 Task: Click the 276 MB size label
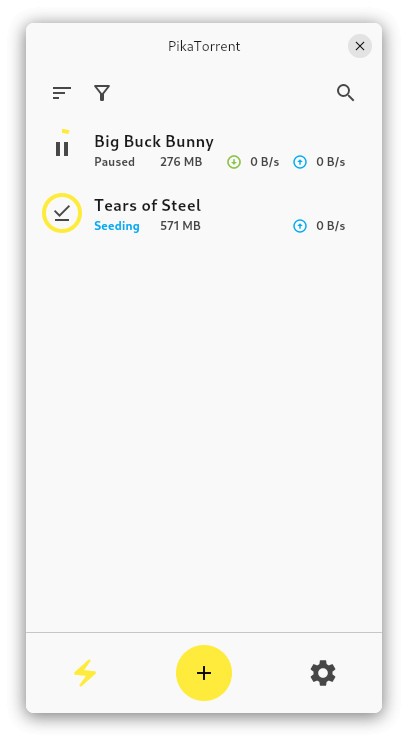(x=181, y=162)
